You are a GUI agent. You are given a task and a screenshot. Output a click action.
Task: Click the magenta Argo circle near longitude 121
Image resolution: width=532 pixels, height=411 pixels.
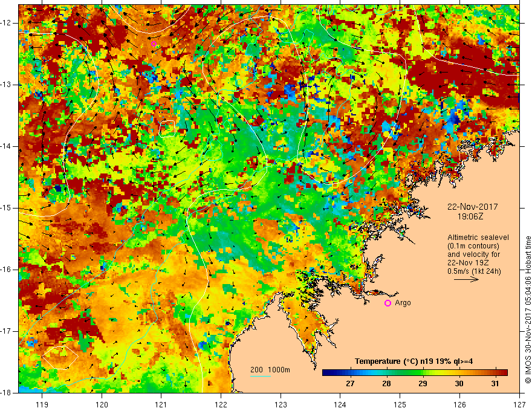[x=154, y=44]
